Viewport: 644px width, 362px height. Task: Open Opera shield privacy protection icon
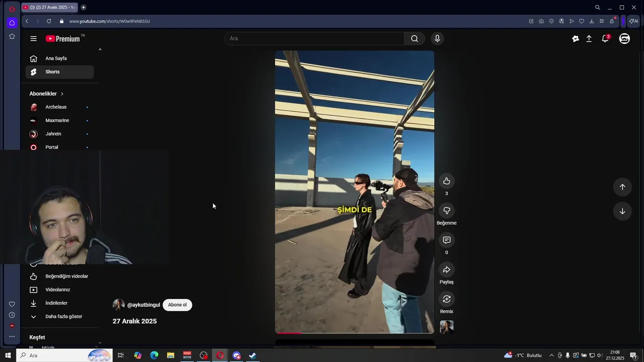pyautogui.click(x=551, y=21)
